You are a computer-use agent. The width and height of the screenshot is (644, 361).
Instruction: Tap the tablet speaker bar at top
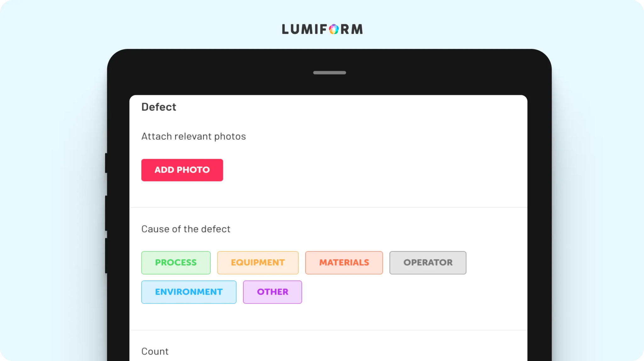[x=330, y=73]
